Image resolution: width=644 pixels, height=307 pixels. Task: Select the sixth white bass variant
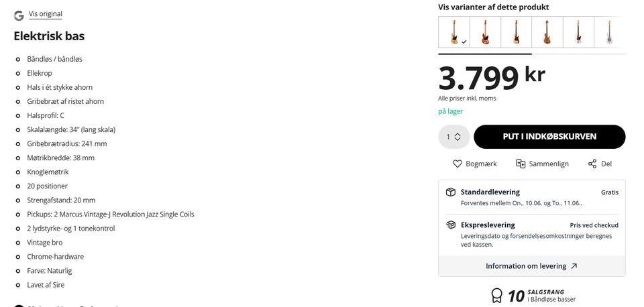pos(610,32)
